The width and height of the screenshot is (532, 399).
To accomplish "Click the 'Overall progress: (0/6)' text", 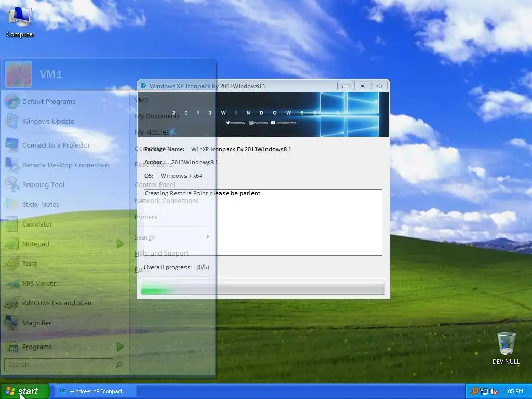I will [177, 267].
